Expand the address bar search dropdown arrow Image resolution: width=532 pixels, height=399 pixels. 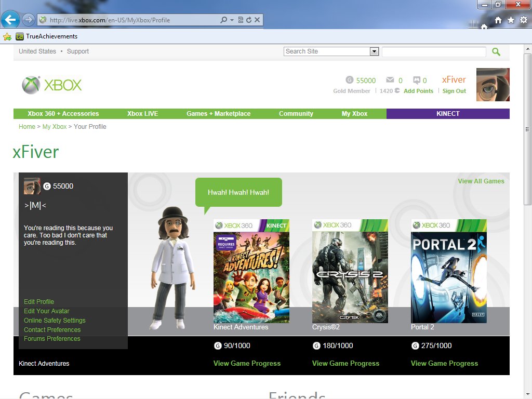232,20
